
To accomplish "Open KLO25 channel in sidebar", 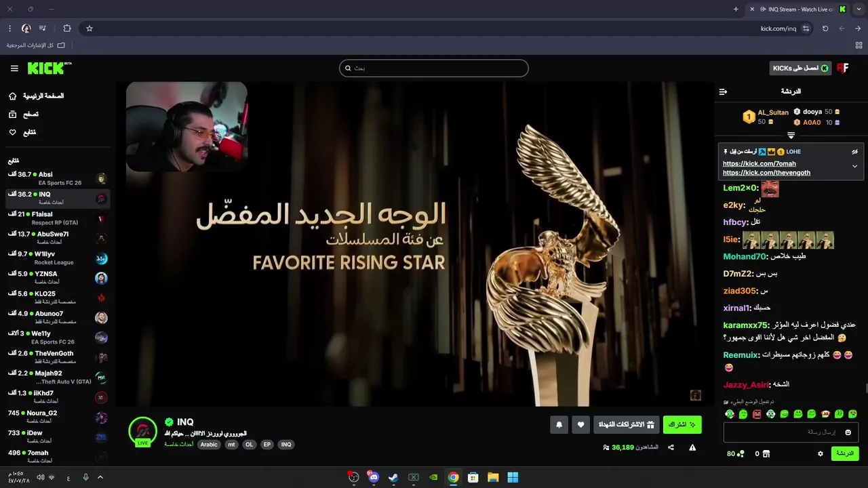I will pos(58,298).
